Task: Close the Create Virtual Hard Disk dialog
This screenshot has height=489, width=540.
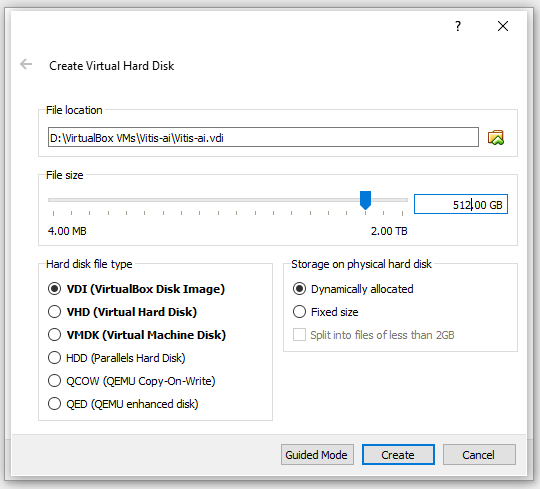Action: pyautogui.click(x=503, y=26)
